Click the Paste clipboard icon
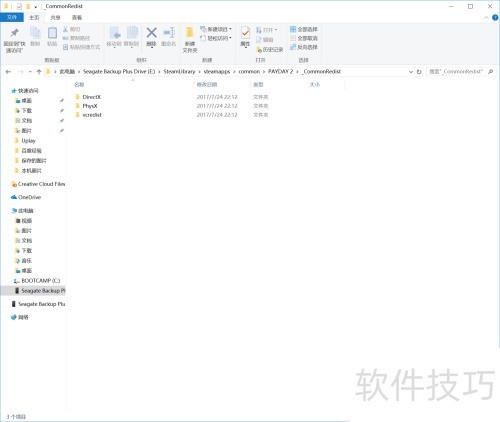The height and width of the screenshot is (422, 500). pos(52,33)
